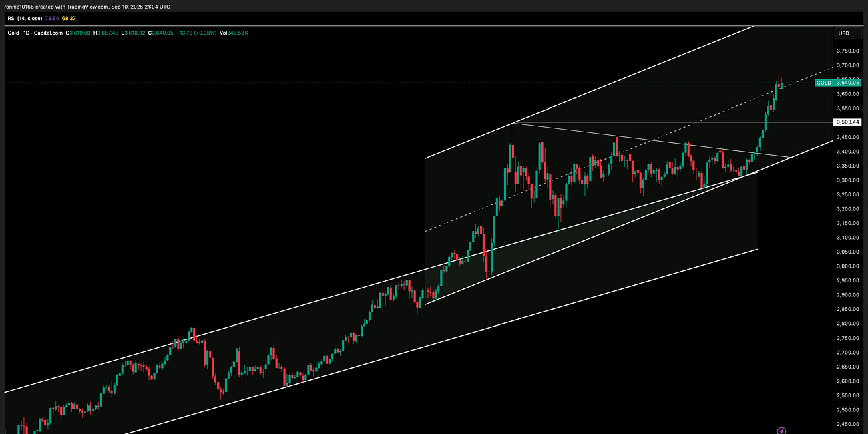This screenshot has width=868, height=434.
Task: Click the TradingView.com link in the header
Action: tap(87, 6)
